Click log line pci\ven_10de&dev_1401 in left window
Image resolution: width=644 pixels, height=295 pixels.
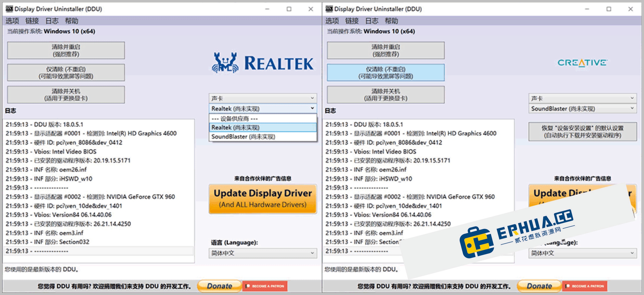64,206
